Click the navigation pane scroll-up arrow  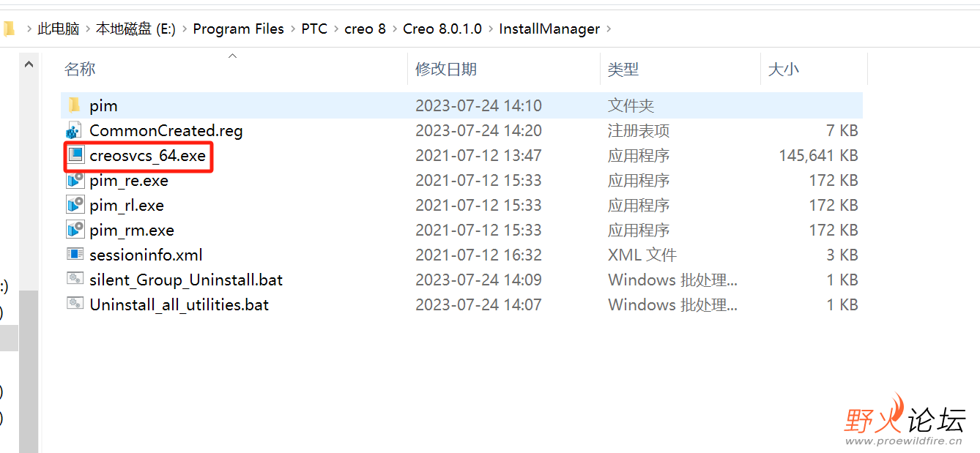pos(29,64)
